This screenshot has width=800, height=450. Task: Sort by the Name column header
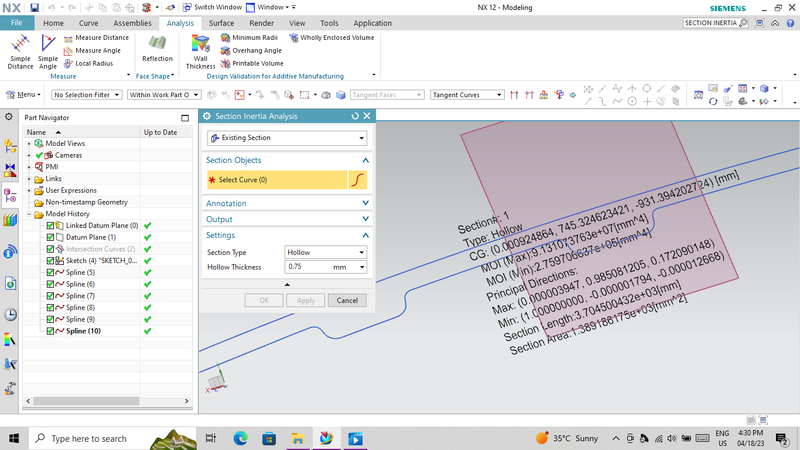pyautogui.click(x=82, y=132)
